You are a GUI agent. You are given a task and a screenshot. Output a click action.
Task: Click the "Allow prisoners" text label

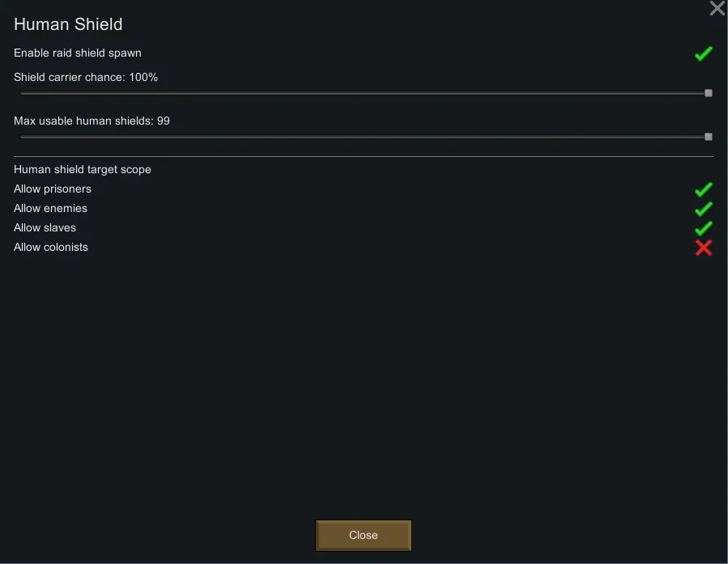(53, 189)
